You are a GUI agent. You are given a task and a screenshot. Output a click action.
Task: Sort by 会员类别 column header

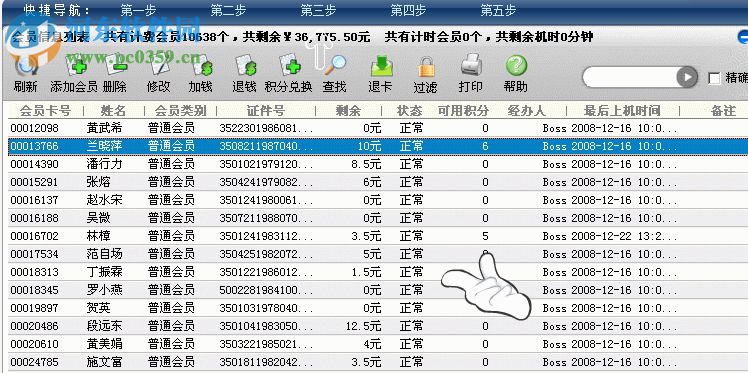pyautogui.click(x=180, y=111)
